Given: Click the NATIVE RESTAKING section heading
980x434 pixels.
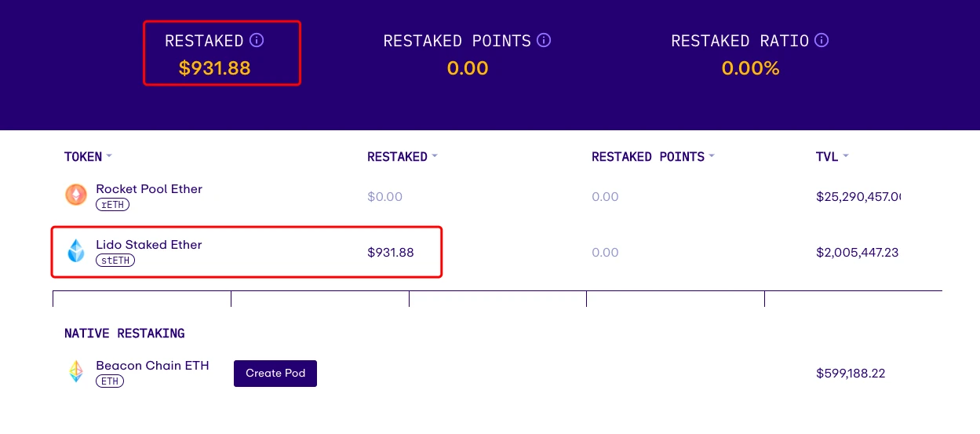Looking at the screenshot, I should 124,334.
